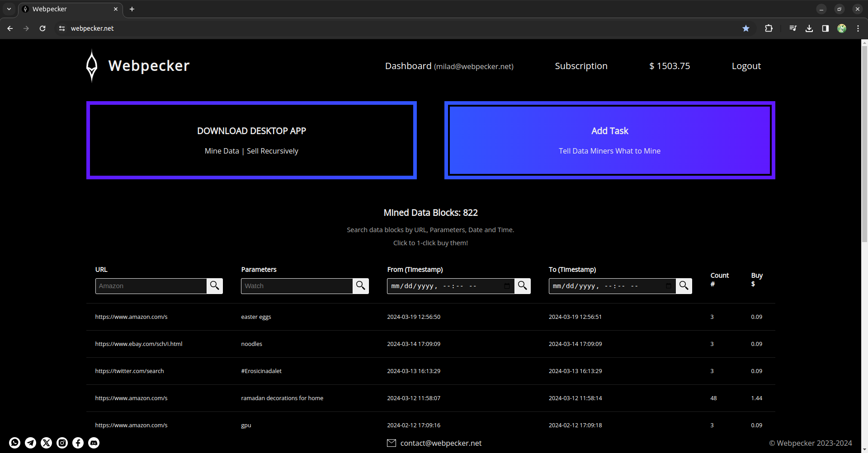Screen dimensions: 868x453
Task: Click the 2024-03-14 17:09:09 to timestamp
Action: (575, 344)
